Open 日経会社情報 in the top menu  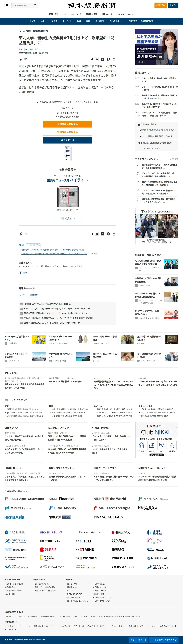point(91,14)
